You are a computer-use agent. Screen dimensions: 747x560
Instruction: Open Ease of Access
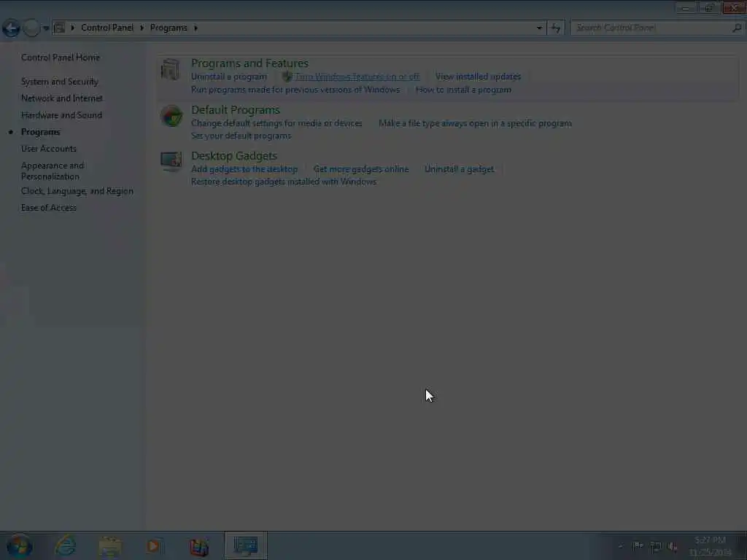[49, 208]
